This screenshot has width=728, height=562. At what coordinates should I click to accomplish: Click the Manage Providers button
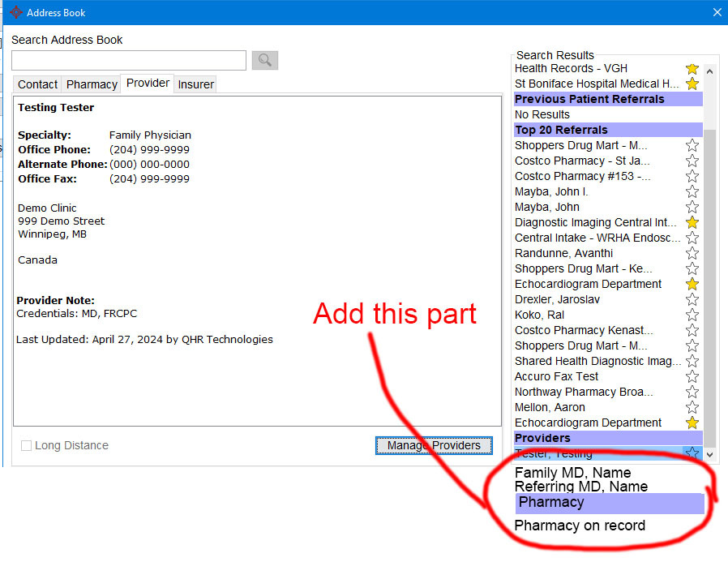[434, 445]
